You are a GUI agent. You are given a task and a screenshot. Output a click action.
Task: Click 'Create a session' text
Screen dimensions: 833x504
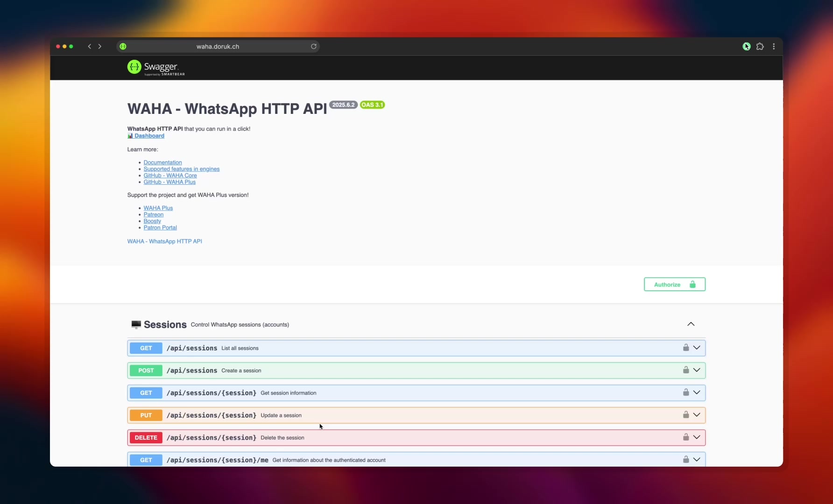coord(241,371)
